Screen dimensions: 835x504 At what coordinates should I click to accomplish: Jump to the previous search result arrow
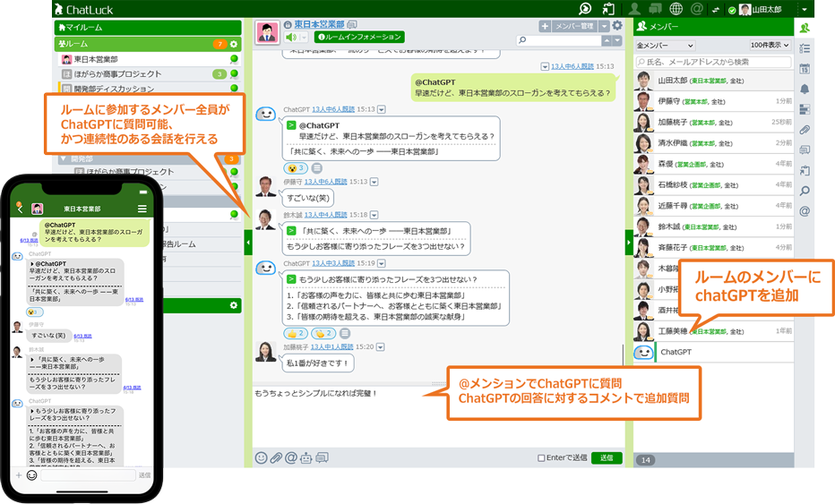click(x=607, y=40)
